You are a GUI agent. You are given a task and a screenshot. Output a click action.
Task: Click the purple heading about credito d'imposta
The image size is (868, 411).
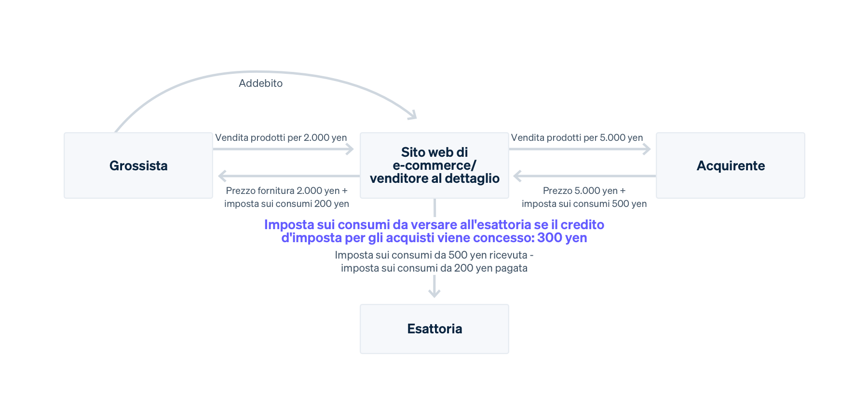[434, 231]
